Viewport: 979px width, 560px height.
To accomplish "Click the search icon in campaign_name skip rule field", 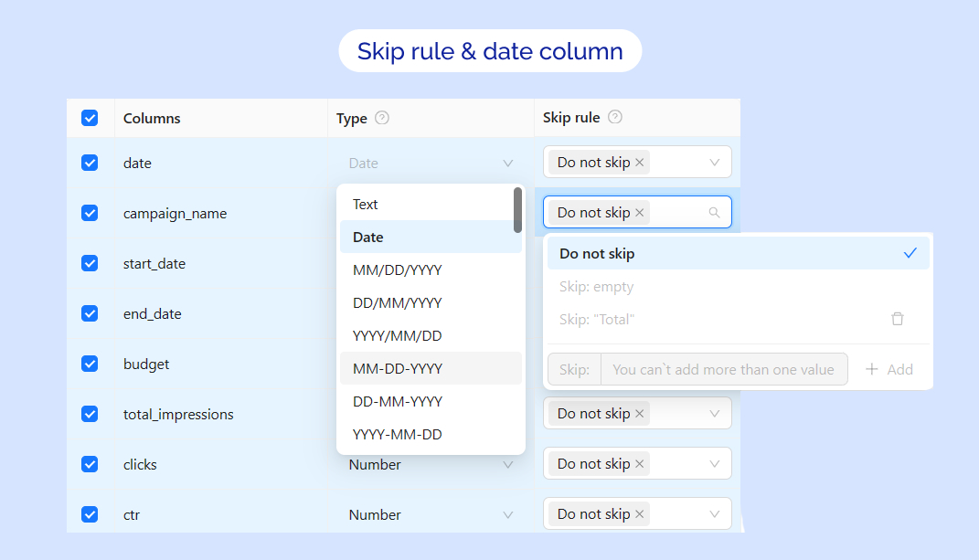I will pos(714,213).
